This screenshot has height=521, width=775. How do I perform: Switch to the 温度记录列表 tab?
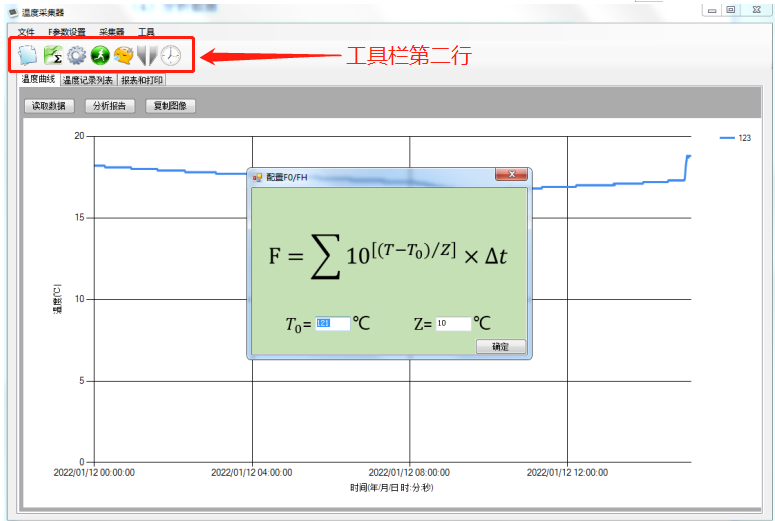coord(88,80)
